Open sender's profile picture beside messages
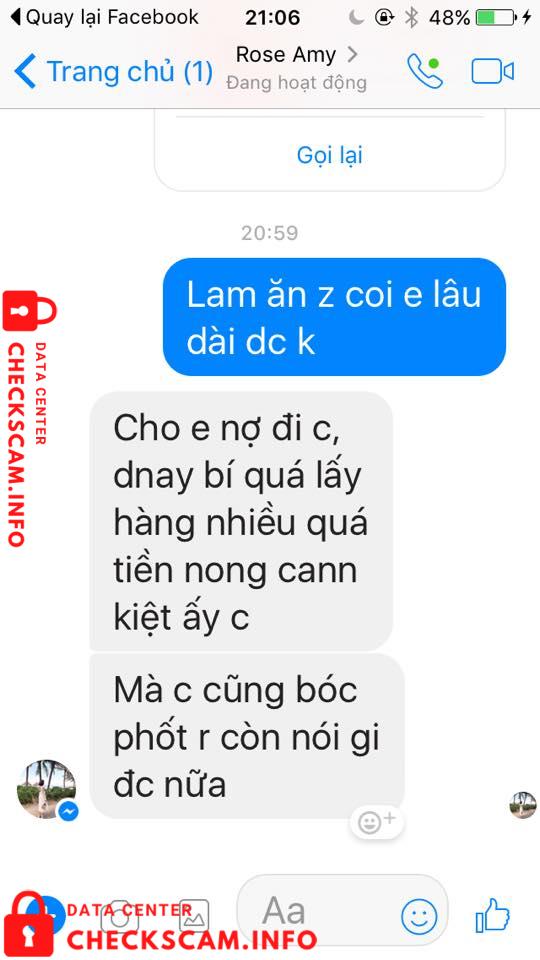This screenshot has width=540, height=960. (47, 790)
